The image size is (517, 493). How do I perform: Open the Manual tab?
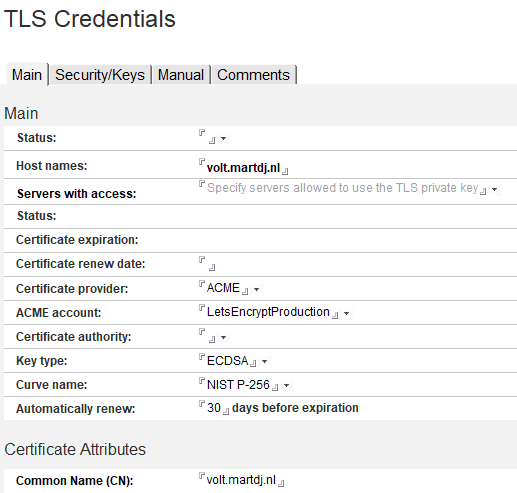[181, 75]
